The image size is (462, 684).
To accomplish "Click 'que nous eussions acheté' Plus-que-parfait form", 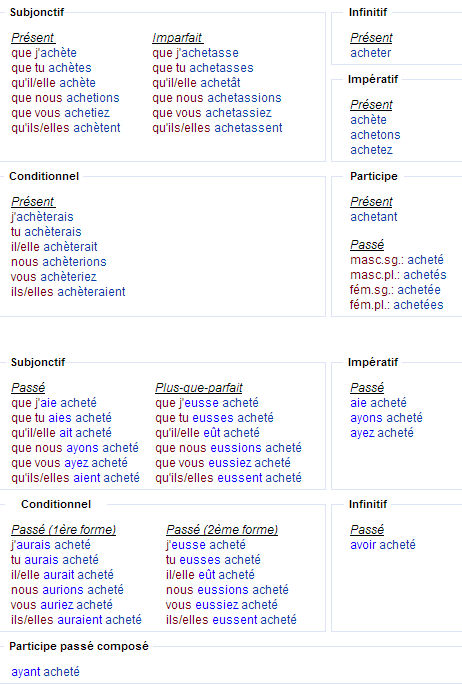I will pyautogui.click(x=229, y=448).
